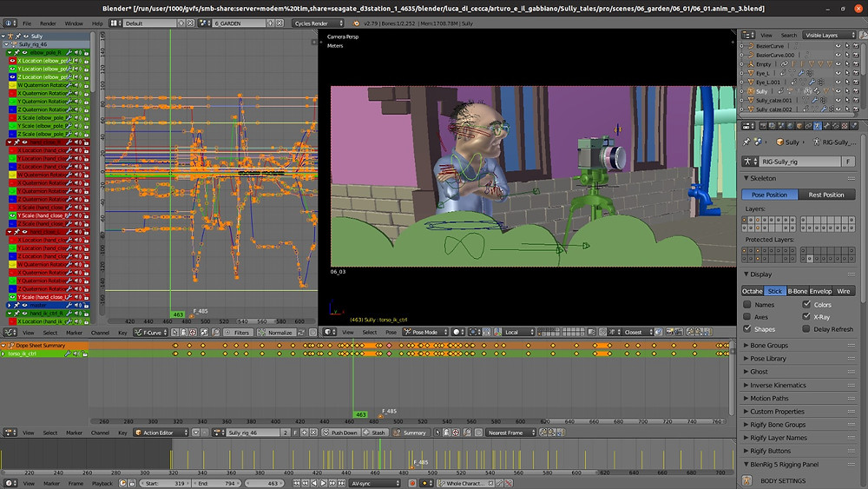This screenshot has height=489, width=868.
Task: Open the F-Curve mode dropdown
Action: click(152, 333)
